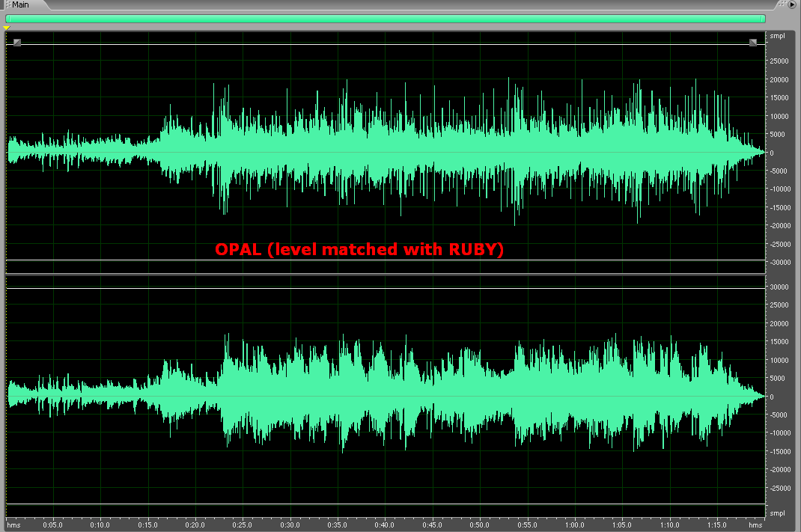The width and height of the screenshot is (801, 532).
Task: Click the upper channel's 0 amplitude label
Action: pyautogui.click(x=772, y=153)
